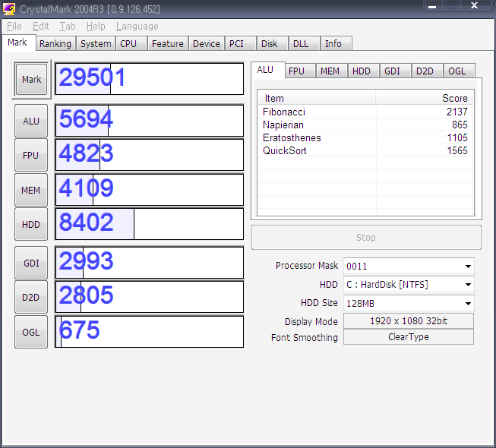Image resolution: width=496 pixels, height=448 pixels.
Task: Click QuickSort score 1565
Action: (x=457, y=150)
